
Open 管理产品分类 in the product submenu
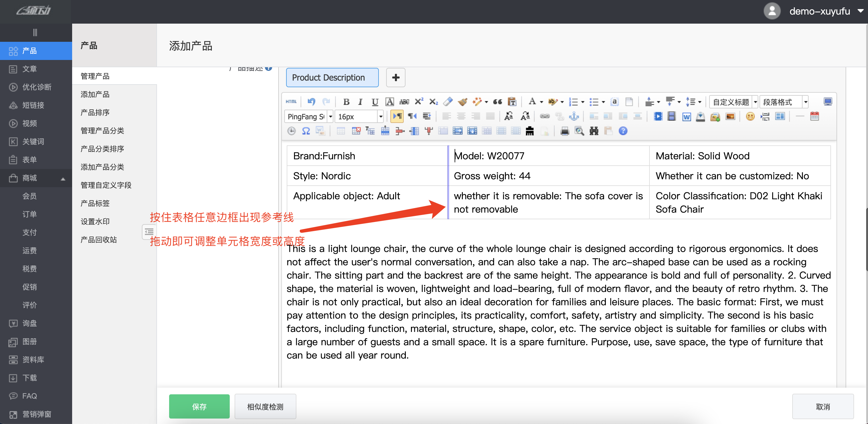(x=102, y=130)
